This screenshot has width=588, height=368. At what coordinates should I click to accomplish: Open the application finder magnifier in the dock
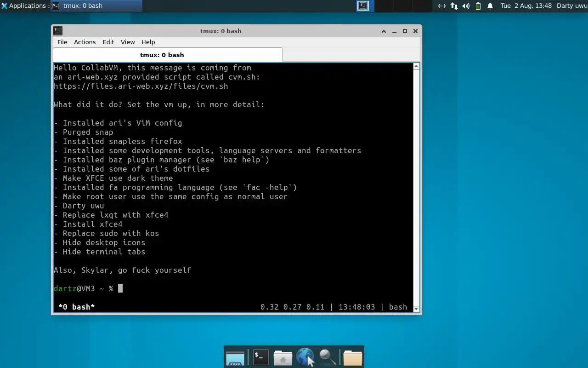(328, 357)
